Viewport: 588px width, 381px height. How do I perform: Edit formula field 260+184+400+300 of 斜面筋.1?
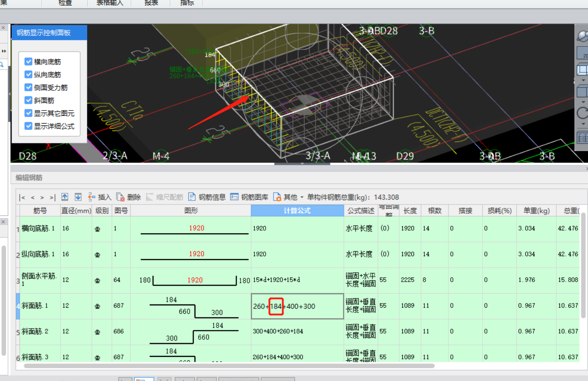point(297,306)
